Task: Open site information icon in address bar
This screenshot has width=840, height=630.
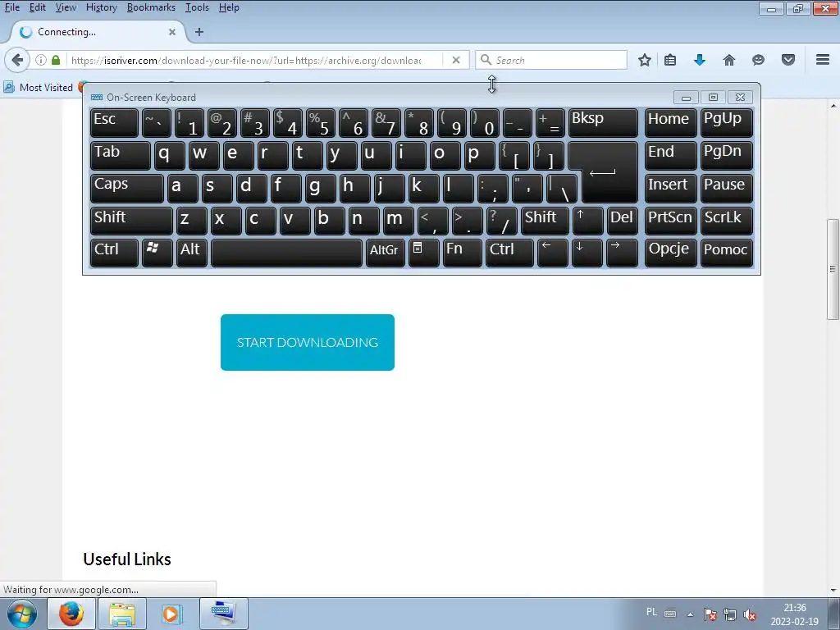Action: (41, 60)
